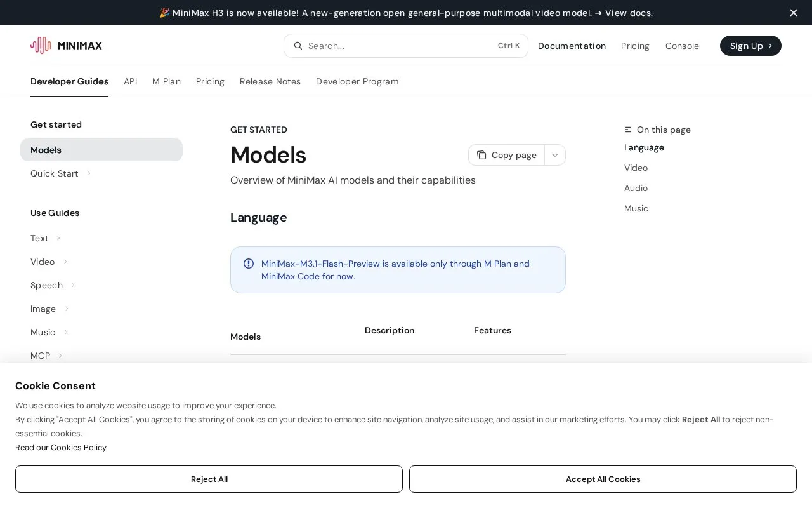The image size is (812, 508).
Task: Click the search magnifier icon
Action: [x=298, y=46]
